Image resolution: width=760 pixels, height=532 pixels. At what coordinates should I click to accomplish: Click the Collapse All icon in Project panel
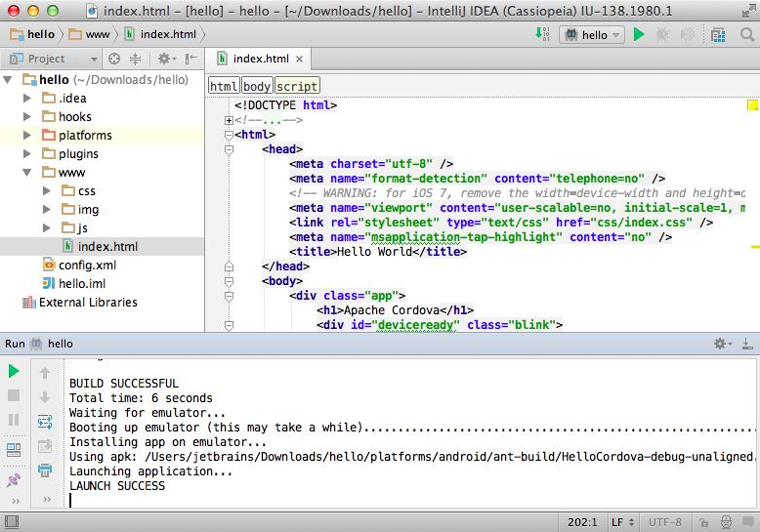point(135,59)
